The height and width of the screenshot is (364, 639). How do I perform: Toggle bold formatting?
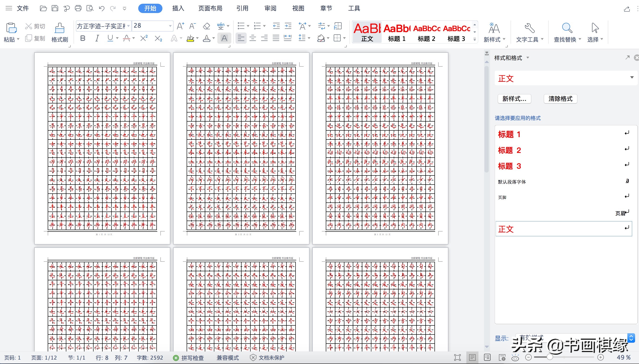(83, 38)
